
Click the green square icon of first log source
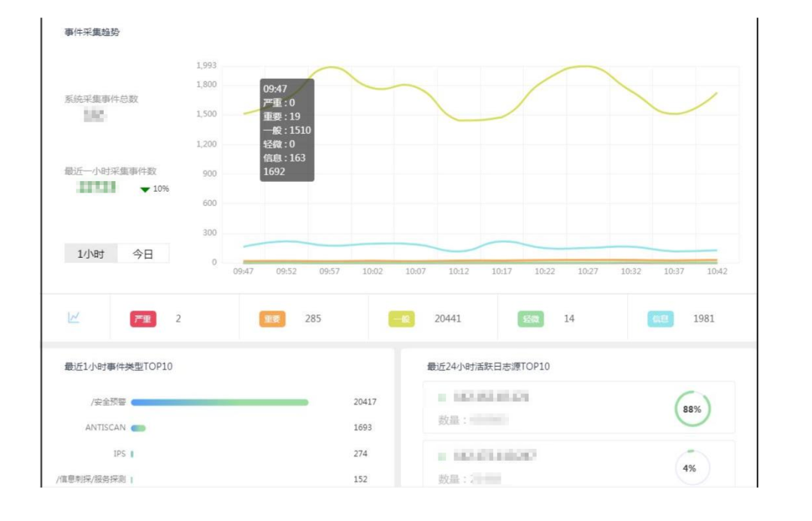click(442, 397)
